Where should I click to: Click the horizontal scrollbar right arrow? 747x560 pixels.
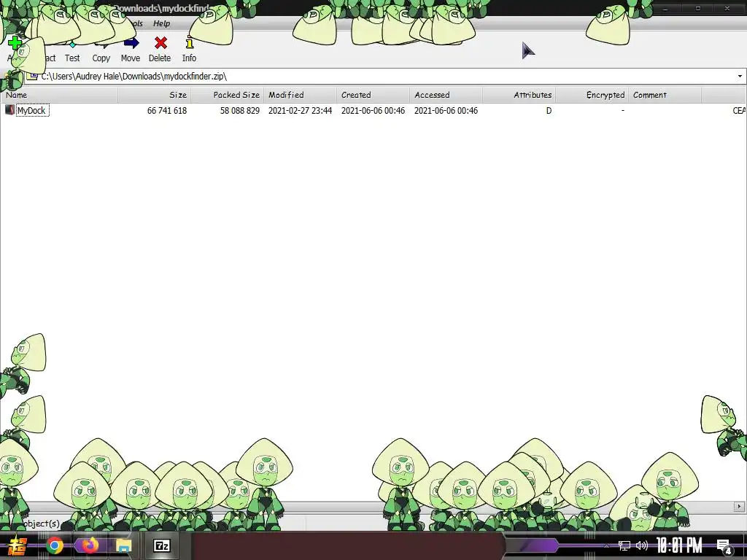point(740,506)
